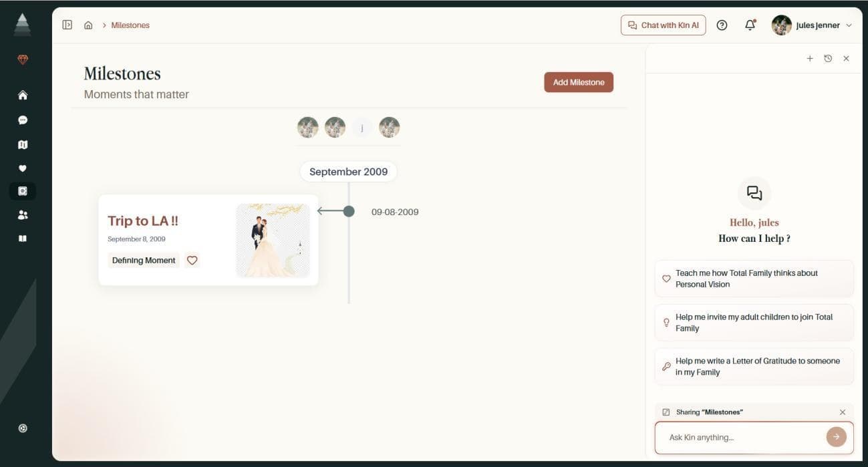Click the 'Moments that matter' subtitle
The width and height of the screenshot is (868, 467).
point(136,94)
